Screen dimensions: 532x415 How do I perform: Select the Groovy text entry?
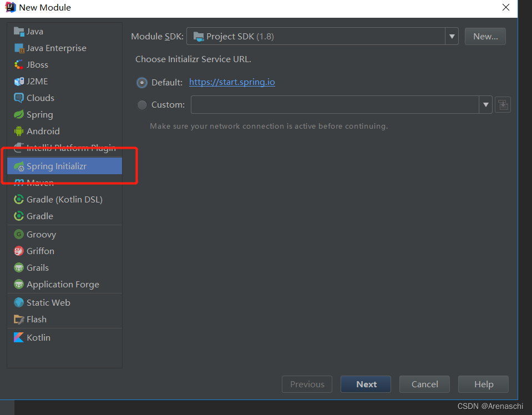pyautogui.click(x=41, y=235)
